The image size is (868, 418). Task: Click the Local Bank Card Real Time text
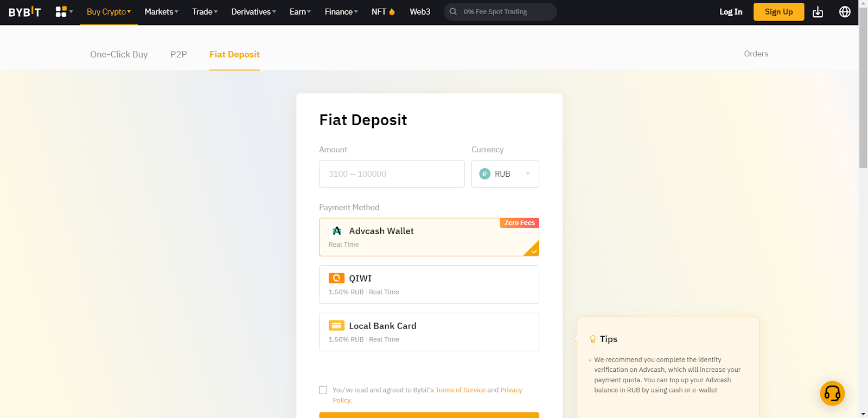pos(384,339)
